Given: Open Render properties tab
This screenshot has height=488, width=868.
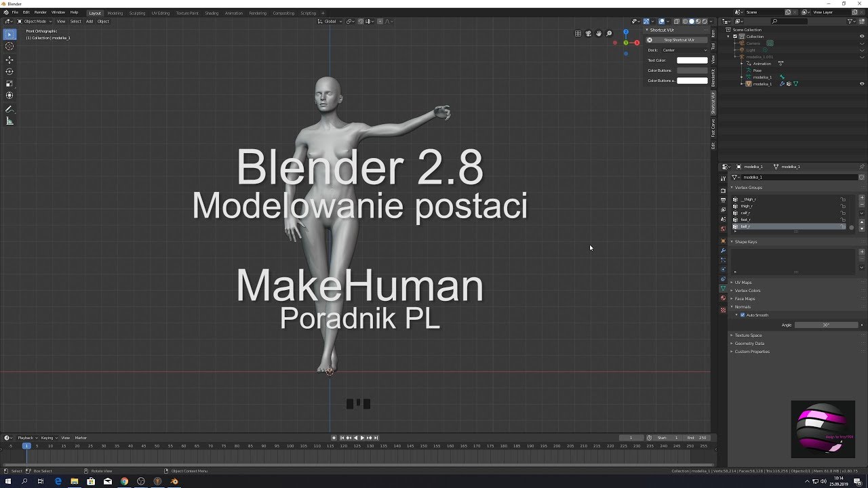Looking at the screenshot, I should [x=723, y=190].
